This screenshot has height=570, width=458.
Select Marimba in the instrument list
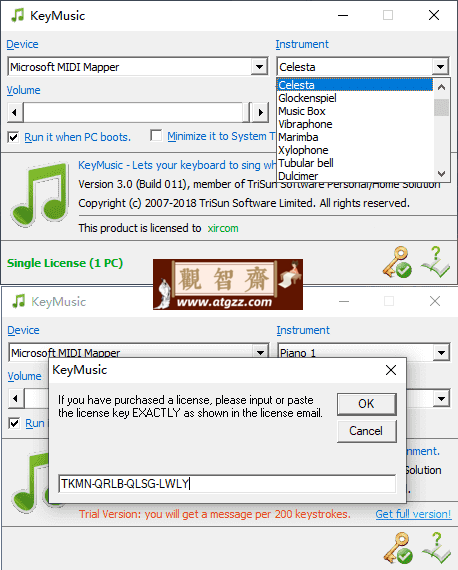355,137
